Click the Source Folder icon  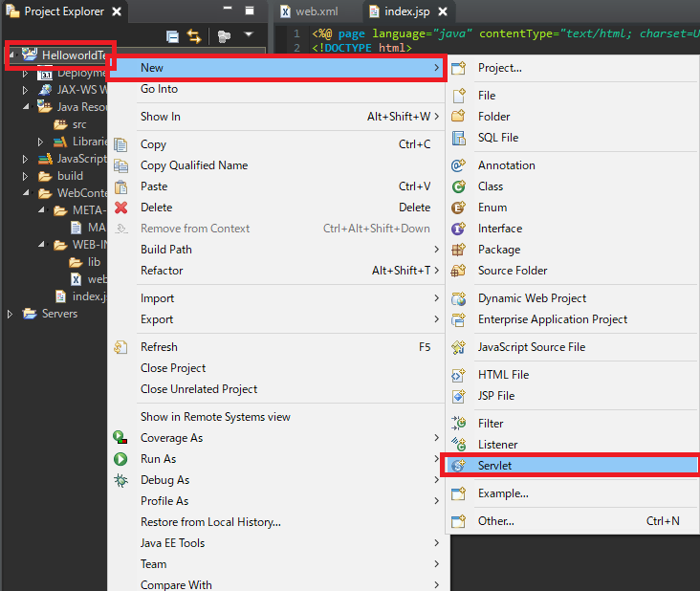click(458, 271)
